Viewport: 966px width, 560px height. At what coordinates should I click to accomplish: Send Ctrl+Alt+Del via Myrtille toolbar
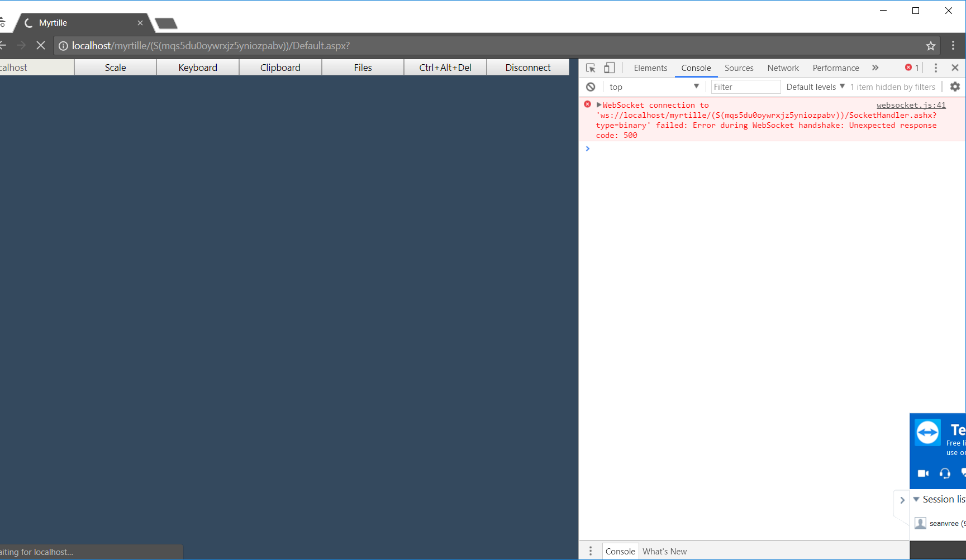(x=445, y=67)
